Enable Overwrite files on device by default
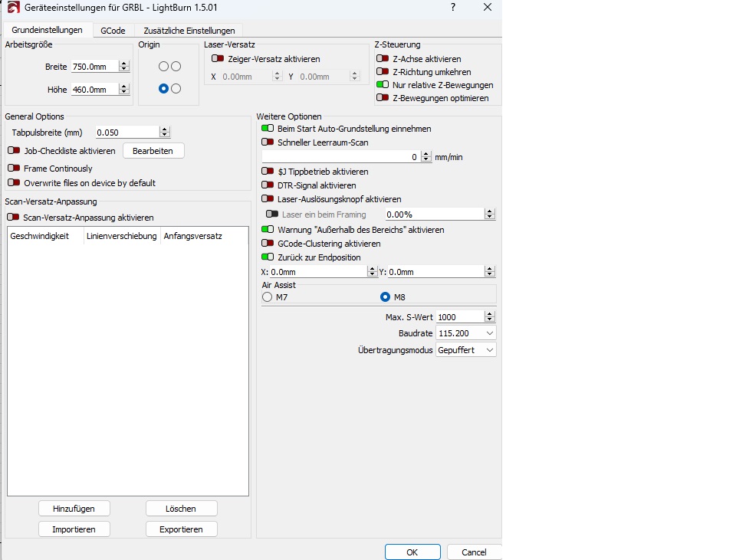Viewport: 736px width, 560px height. (x=14, y=182)
